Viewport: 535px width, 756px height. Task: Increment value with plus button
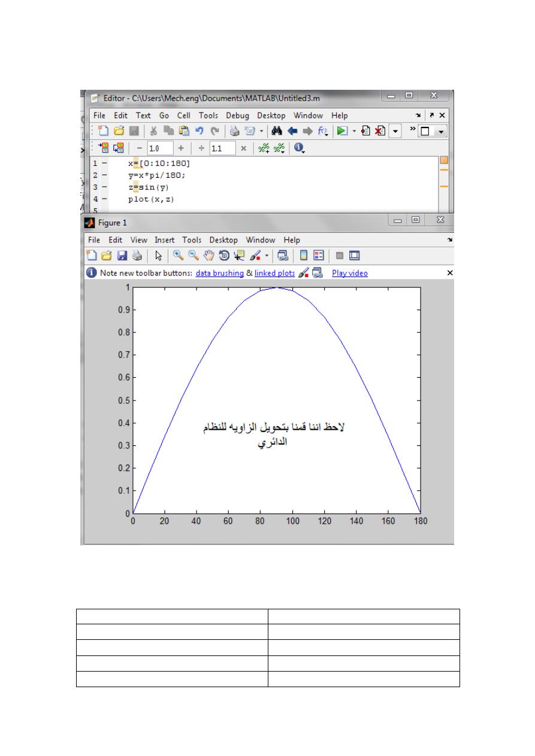[x=181, y=148]
